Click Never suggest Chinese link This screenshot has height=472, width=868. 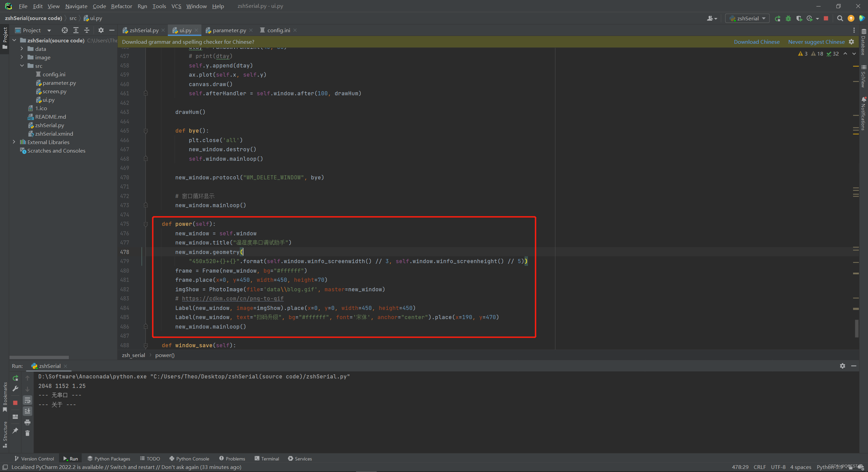click(816, 42)
